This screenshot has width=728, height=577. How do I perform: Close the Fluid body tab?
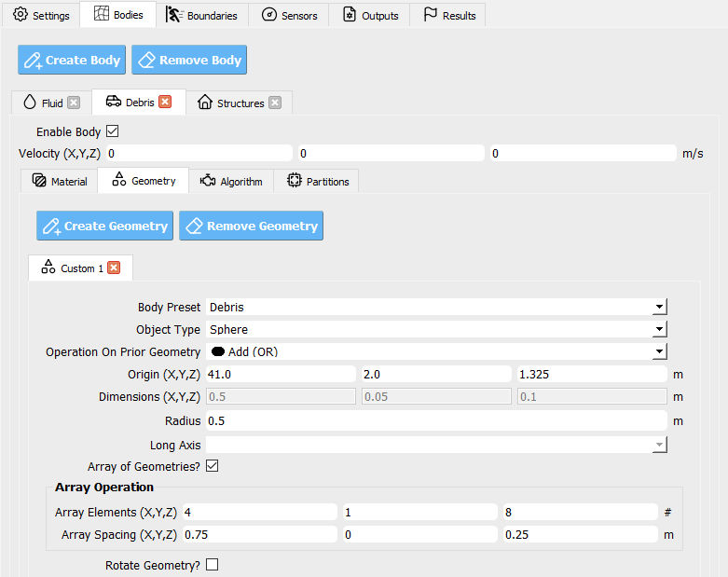(74, 103)
